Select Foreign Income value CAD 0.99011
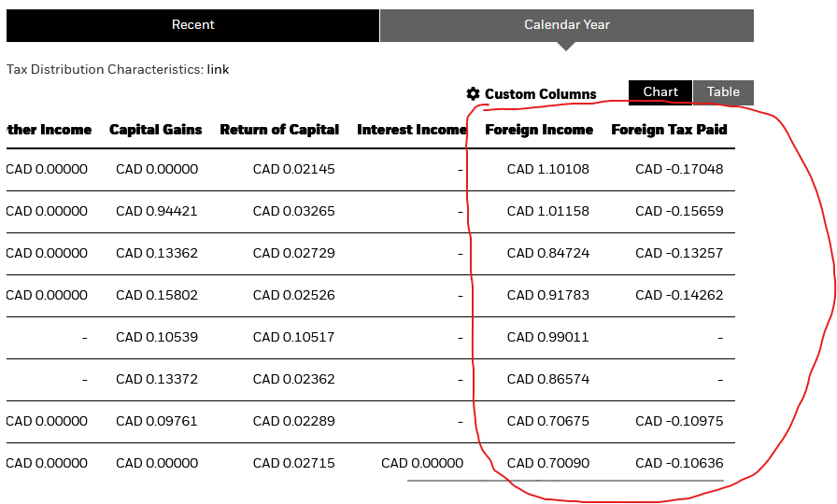Image resolution: width=837 pixels, height=504 pixels. 548,338
